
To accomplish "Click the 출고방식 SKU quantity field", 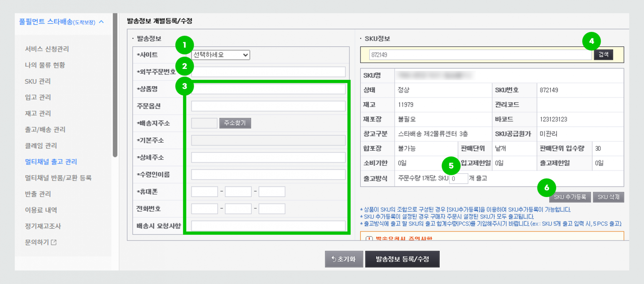I will click(x=459, y=179).
